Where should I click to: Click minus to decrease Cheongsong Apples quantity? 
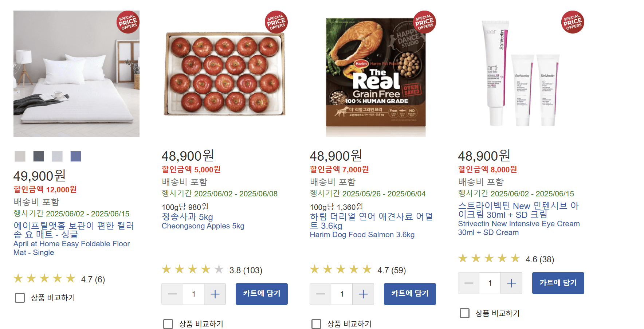pos(172,294)
